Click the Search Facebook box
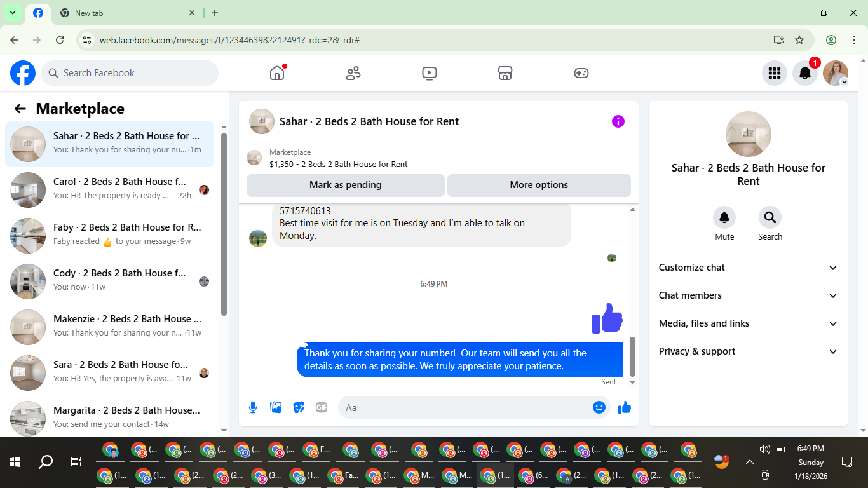 [x=130, y=73]
